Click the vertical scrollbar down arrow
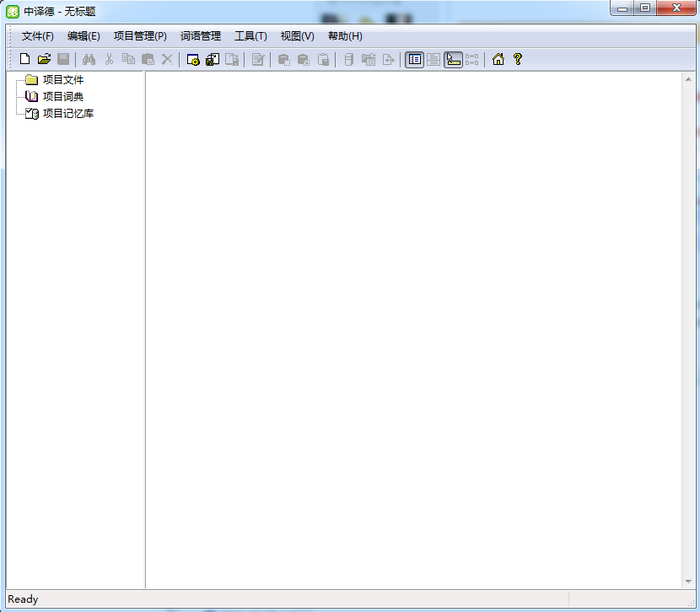The height and width of the screenshot is (612, 700). (x=688, y=582)
